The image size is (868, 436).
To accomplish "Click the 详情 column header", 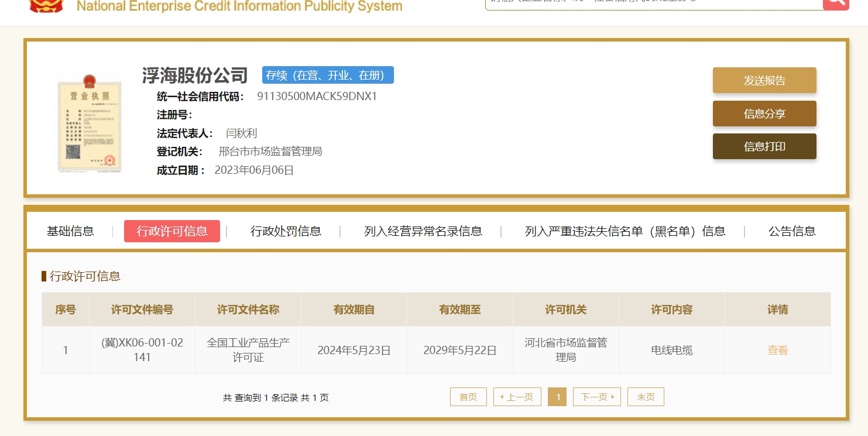I will pos(778,310).
